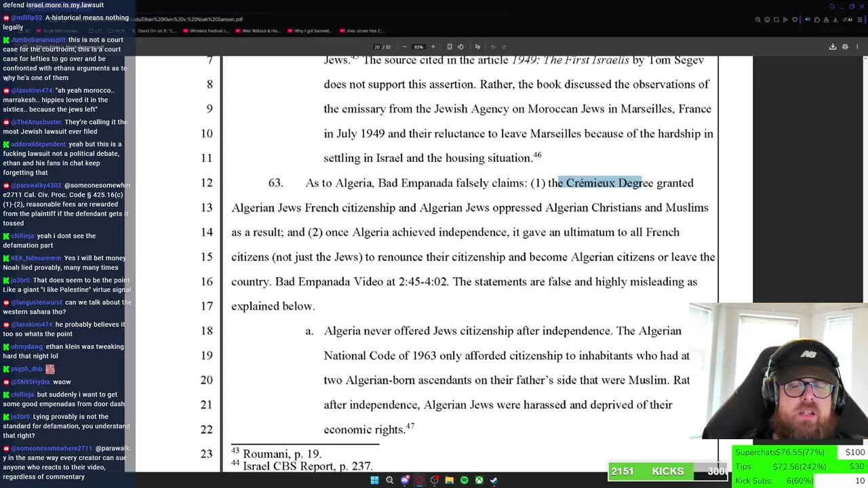Open the Xbox app from the taskbar
The width and height of the screenshot is (868, 488).
(479, 481)
